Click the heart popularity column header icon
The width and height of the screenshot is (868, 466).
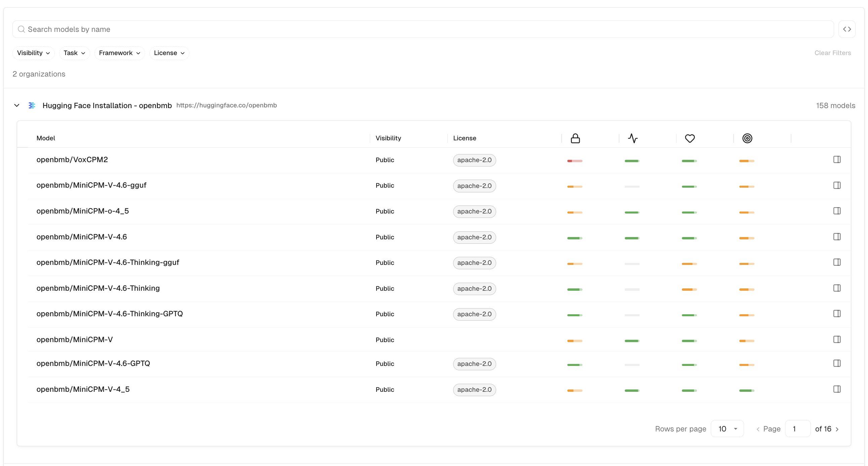[x=690, y=138]
